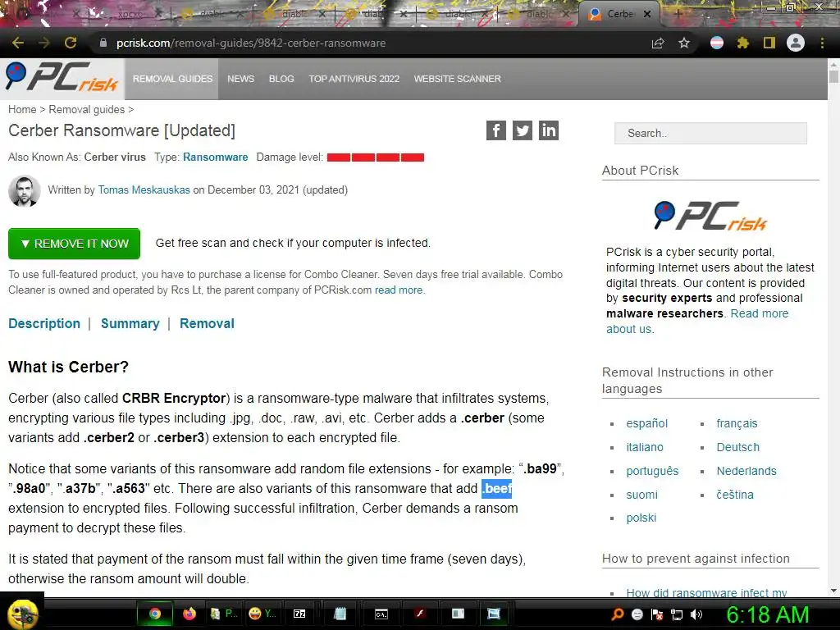
Task: Open a new browser tab
Action: (x=678, y=14)
